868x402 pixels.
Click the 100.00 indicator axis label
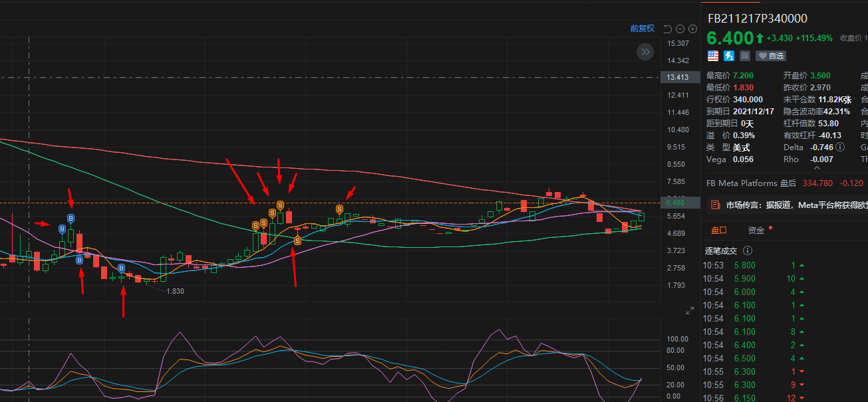pos(677,339)
